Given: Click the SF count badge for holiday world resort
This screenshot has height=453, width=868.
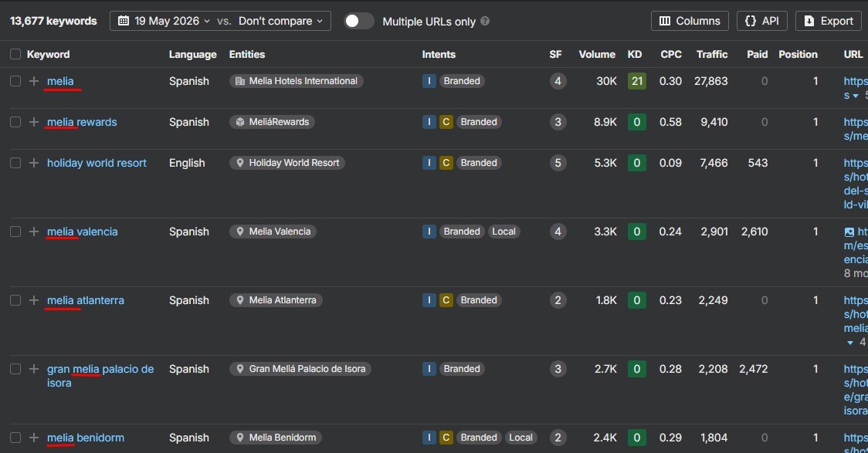Looking at the screenshot, I should (558, 163).
